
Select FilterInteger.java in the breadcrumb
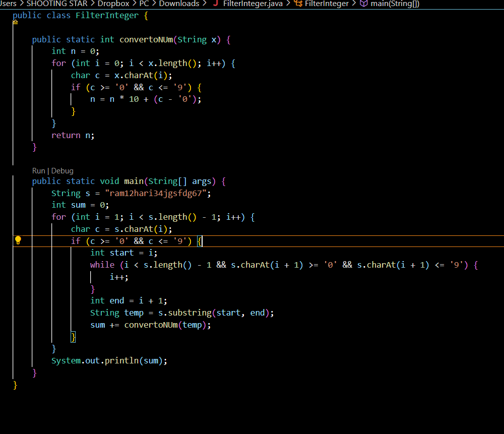pos(253,4)
